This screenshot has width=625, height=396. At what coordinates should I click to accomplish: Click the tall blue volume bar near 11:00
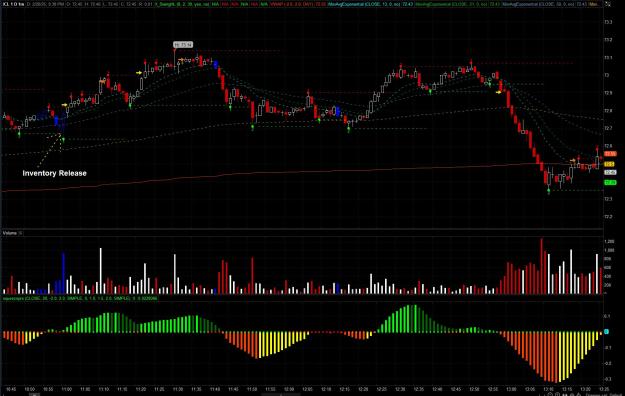coord(63,273)
